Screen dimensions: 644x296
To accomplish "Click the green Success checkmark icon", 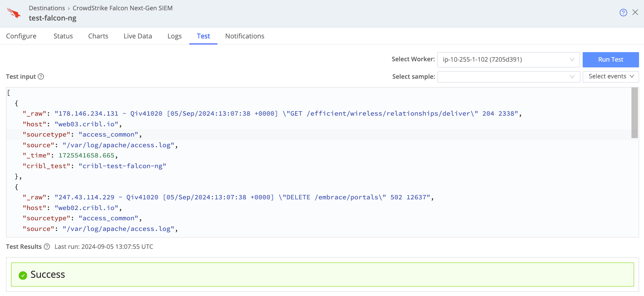I will coord(23,275).
